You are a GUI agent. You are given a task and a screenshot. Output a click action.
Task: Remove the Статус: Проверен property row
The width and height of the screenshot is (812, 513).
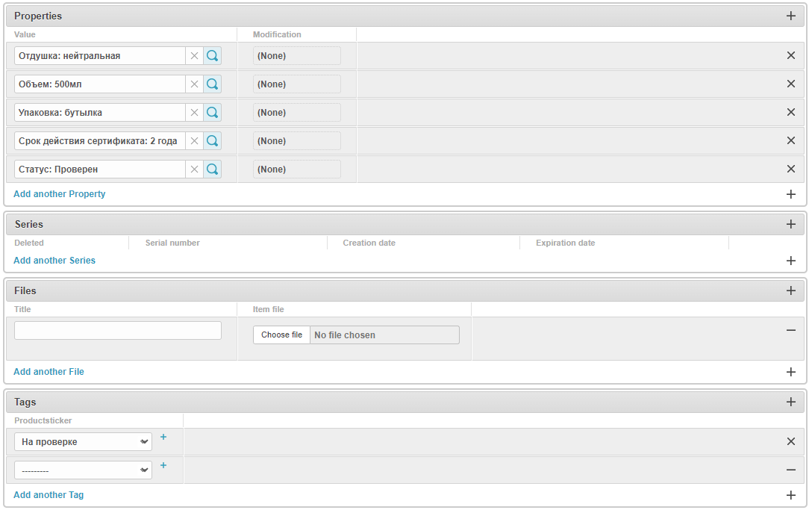[791, 170]
